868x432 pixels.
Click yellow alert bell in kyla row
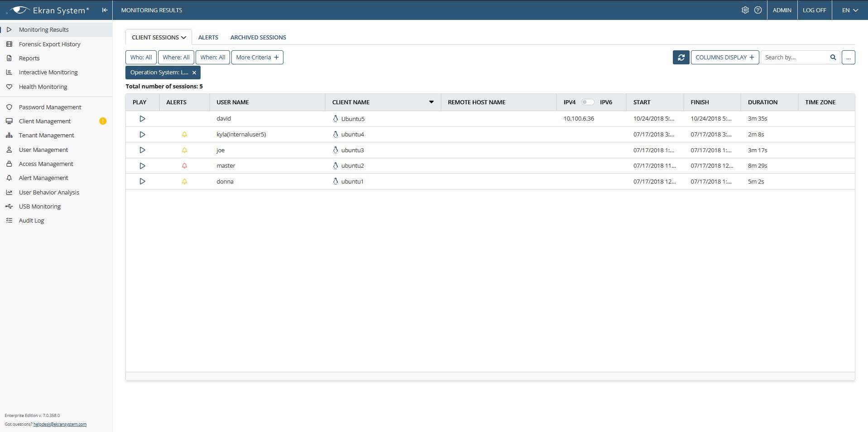184,135
